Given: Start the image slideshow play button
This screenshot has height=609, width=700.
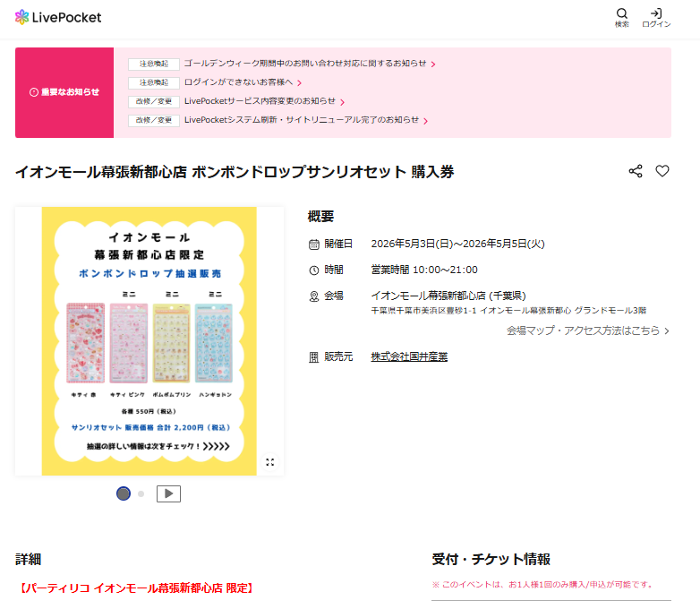Looking at the screenshot, I should [x=168, y=493].
